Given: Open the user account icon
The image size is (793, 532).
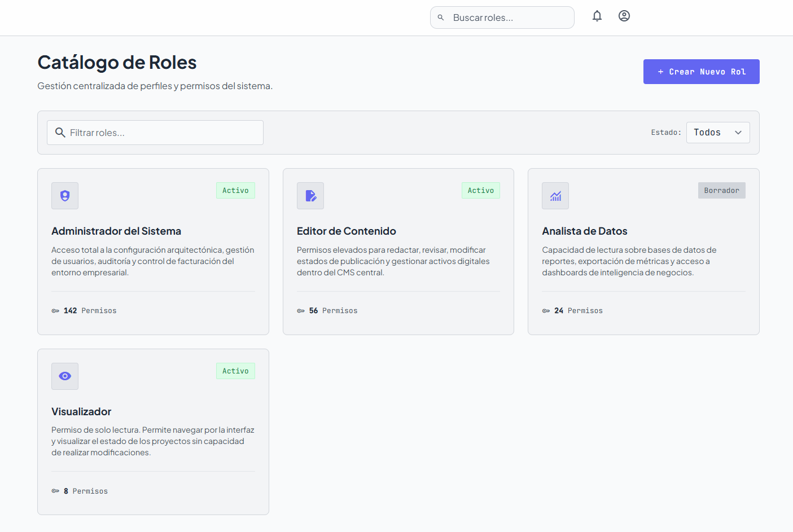Looking at the screenshot, I should tap(624, 16).
